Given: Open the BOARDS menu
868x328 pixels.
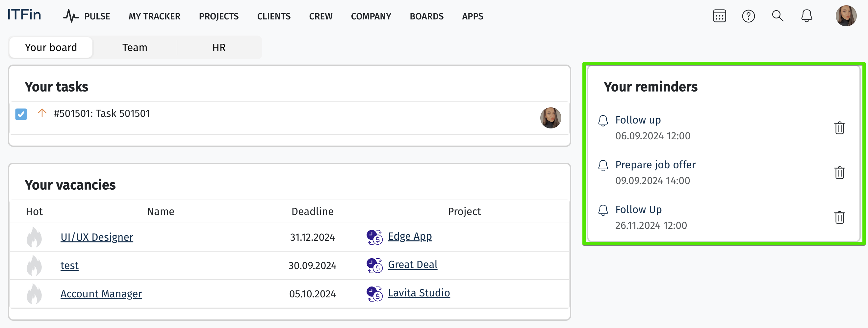Looking at the screenshot, I should coord(426,16).
